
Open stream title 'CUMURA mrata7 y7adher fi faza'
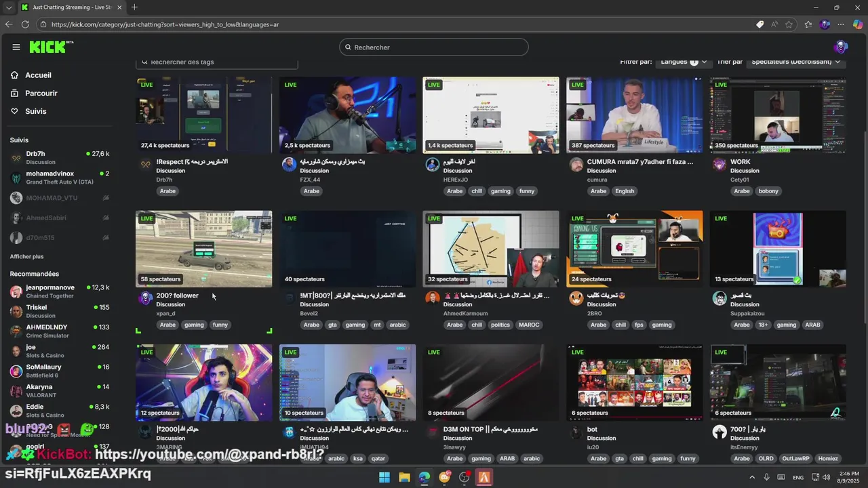[x=640, y=162]
